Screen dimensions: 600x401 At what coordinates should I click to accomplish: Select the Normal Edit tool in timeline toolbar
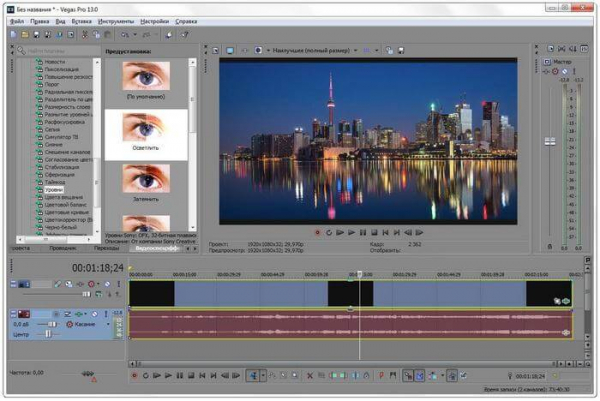pyautogui.click(x=253, y=376)
